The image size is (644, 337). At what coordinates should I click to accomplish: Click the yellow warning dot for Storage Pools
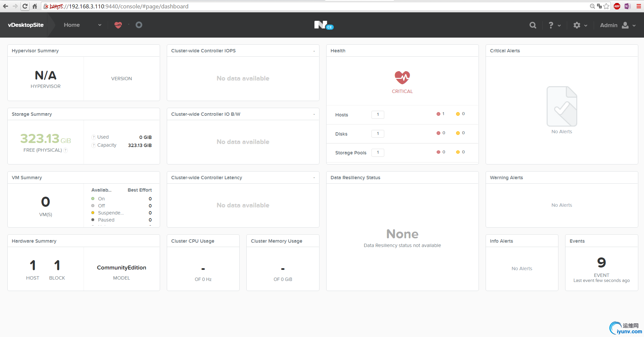tap(458, 152)
